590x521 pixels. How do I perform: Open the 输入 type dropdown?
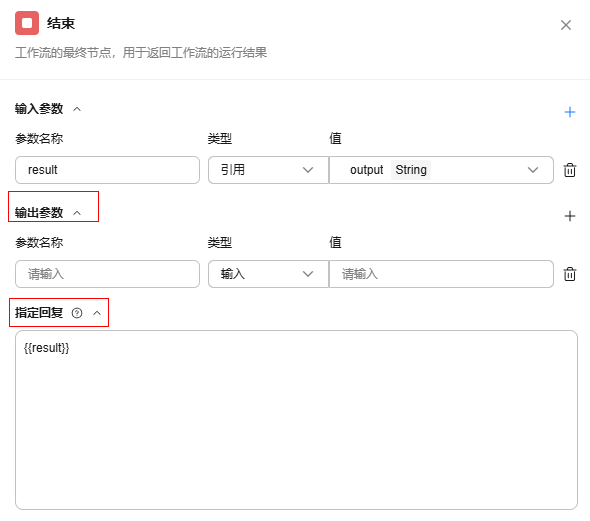268,274
